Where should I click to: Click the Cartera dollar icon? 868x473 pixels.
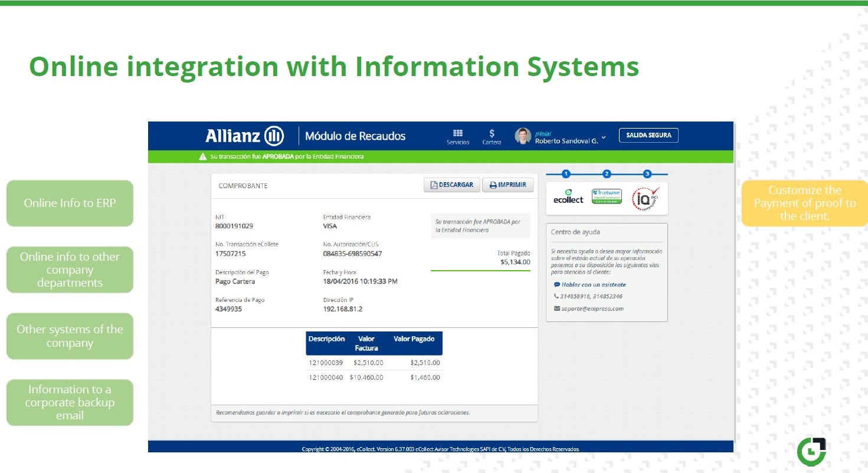(492, 133)
